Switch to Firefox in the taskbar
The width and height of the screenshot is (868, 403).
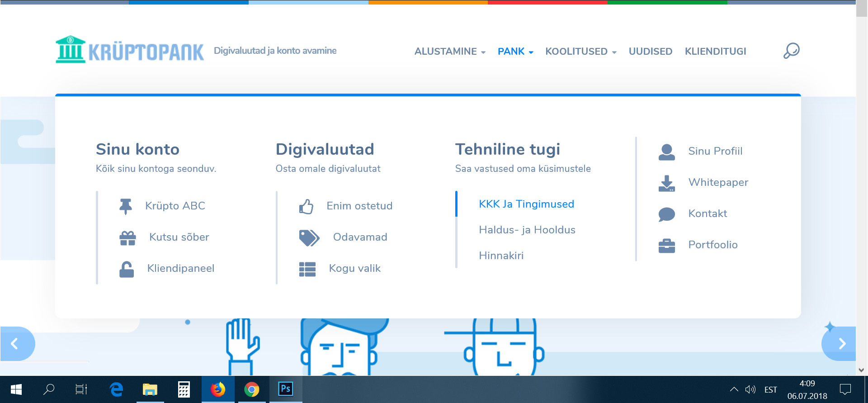(218, 389)
